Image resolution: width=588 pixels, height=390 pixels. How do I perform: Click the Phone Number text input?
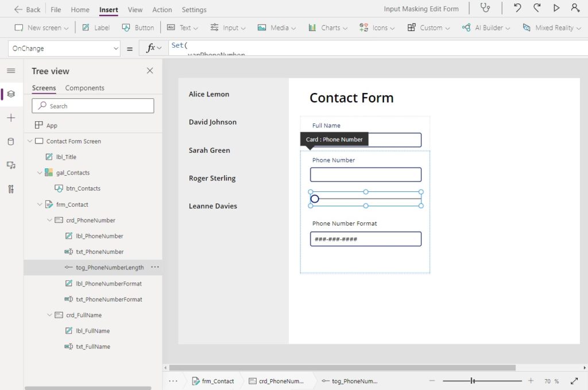(x=366, y=175)
